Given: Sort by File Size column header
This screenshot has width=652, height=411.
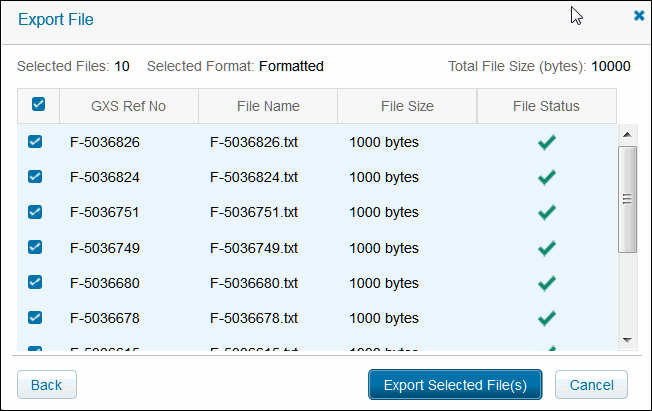Looking at the screenshot, I should 407,106.
